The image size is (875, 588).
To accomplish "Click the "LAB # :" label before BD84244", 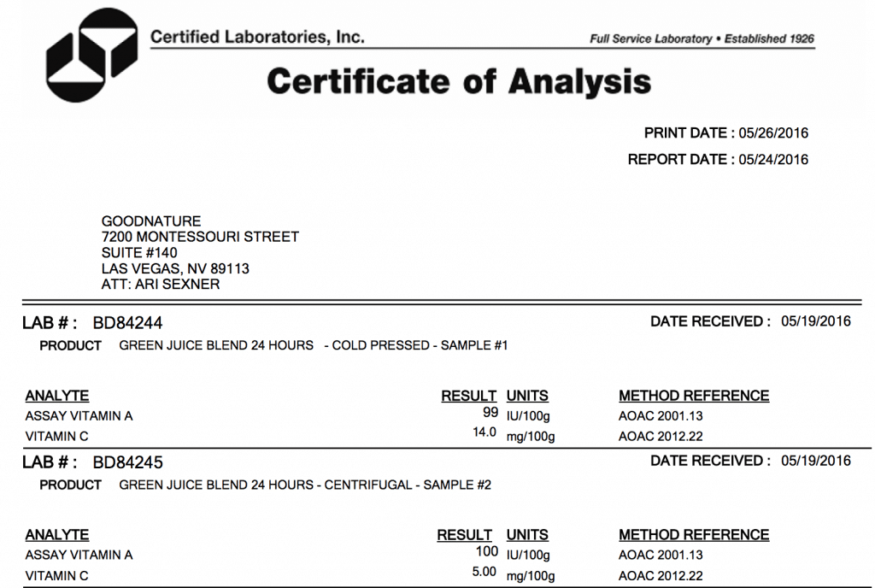I will (50, 323).
